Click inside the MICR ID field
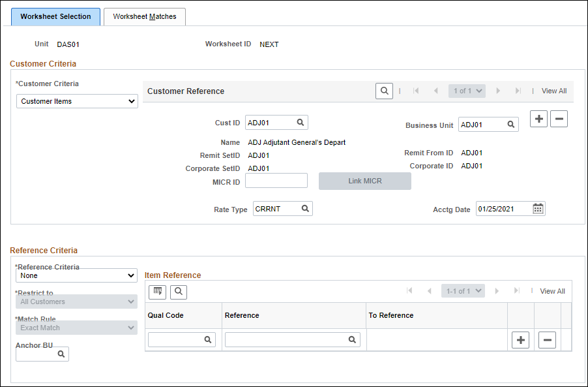This screenshot has width=588, height=387. [x=276, y=181]
